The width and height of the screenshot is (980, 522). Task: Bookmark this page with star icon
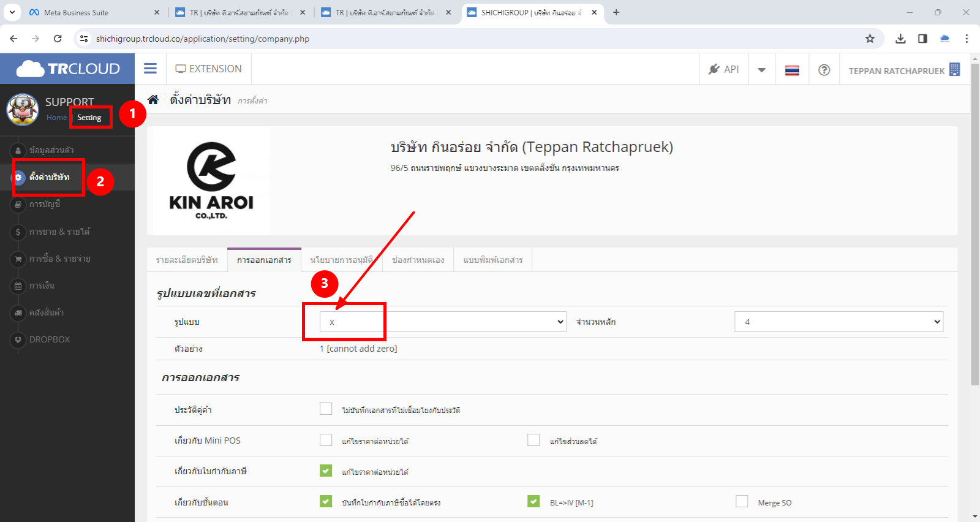(x=870, y=39)
